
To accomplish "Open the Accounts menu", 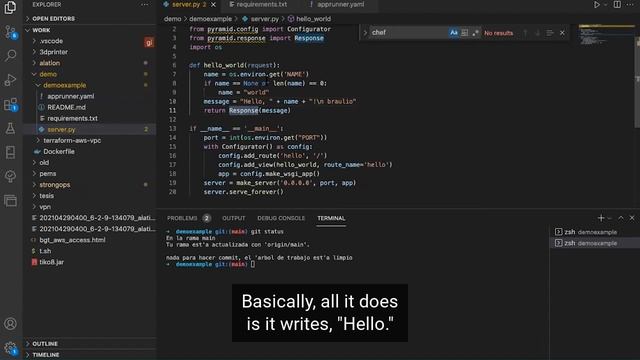I will click(10, 324).
